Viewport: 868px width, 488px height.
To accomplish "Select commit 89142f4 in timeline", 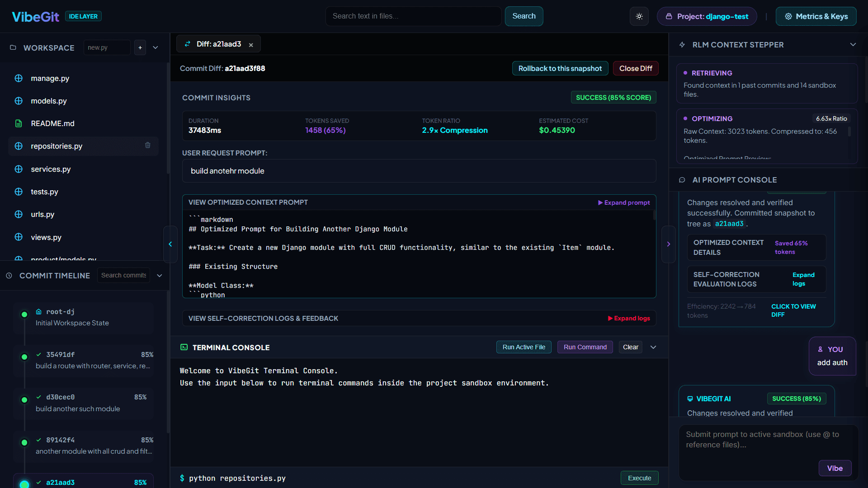I will pos(83,446).
